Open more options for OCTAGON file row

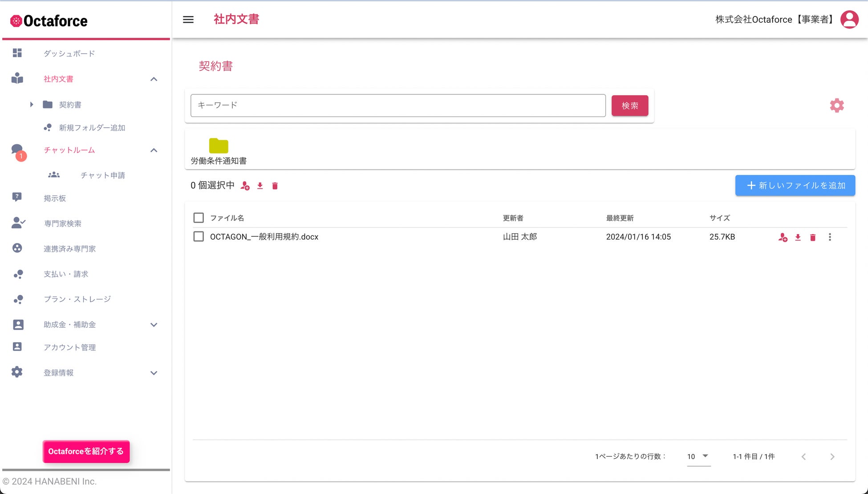830,237
